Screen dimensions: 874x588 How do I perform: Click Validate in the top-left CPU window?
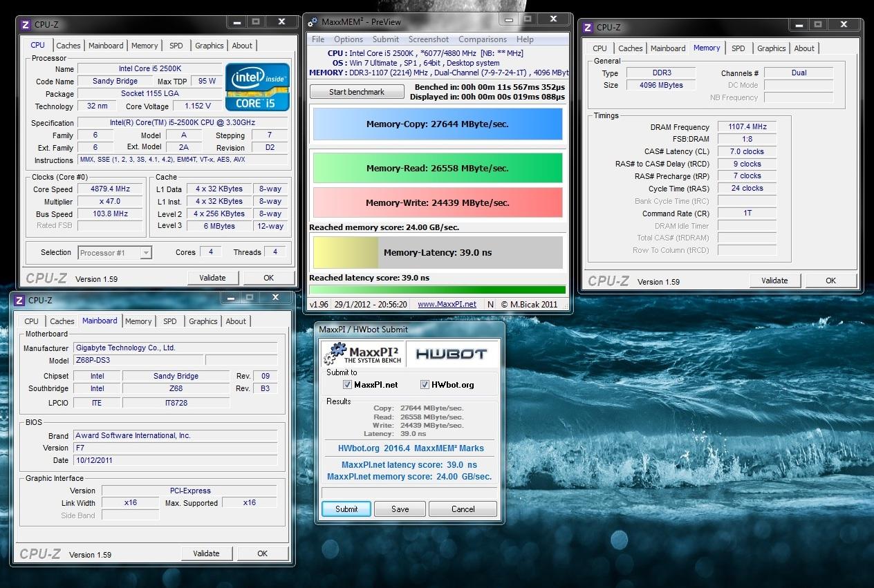click(x=213, y=278)
